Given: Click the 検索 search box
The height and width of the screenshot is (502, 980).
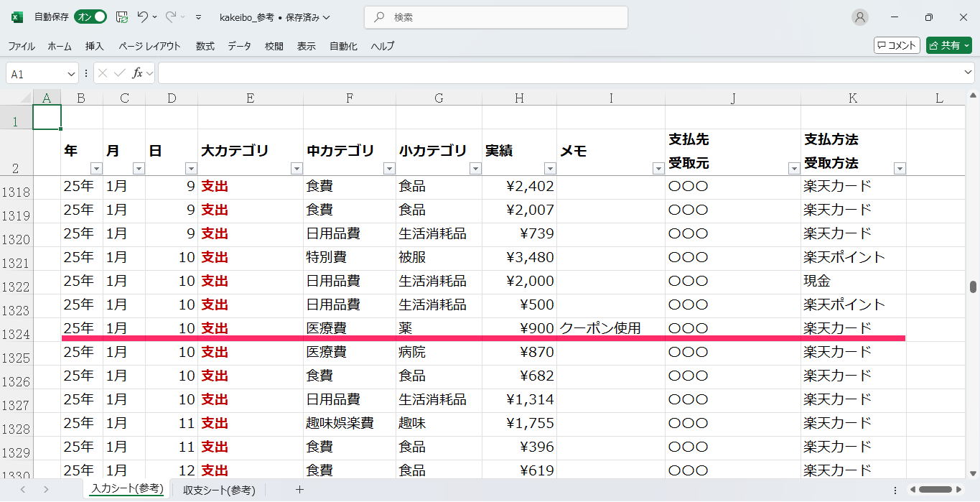Looking at the screenshot, I should pos(495,17).
